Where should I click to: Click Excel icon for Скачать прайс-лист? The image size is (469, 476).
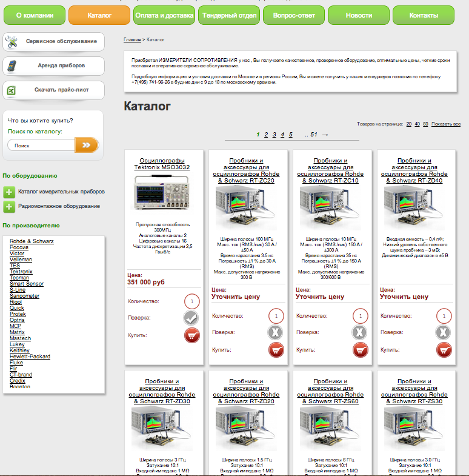(x=12, y=90)
